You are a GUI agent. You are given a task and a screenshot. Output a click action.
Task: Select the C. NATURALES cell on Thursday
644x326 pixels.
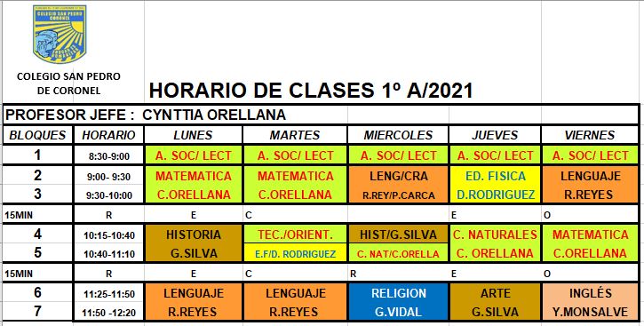[x=495, y=243]
